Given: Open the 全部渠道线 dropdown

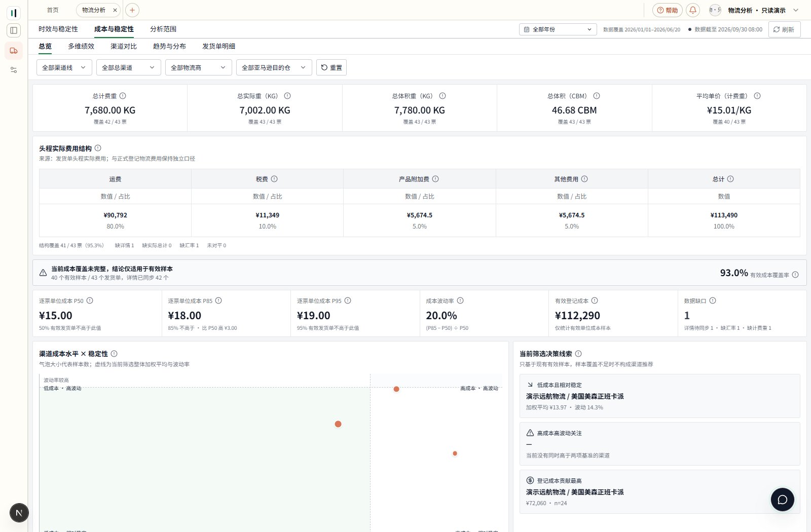Looking at the screenshot, I should click(x=64, y=67).
